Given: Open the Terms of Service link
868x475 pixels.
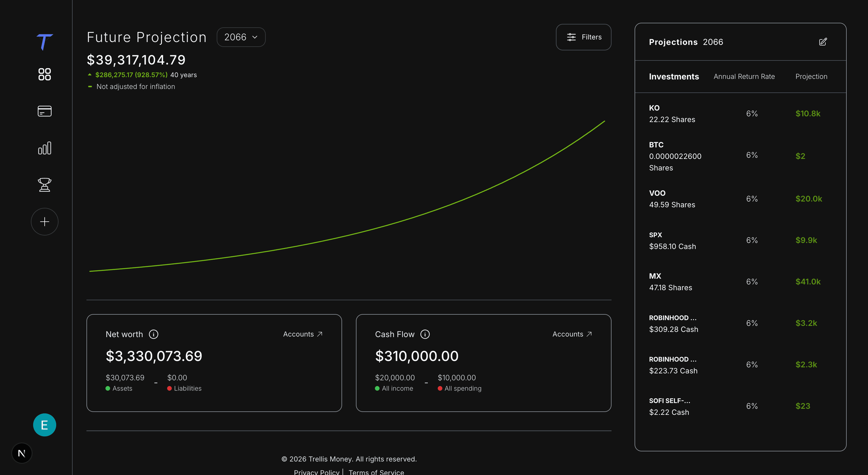Looking at the screenshot, I should [x=376, y=472].
